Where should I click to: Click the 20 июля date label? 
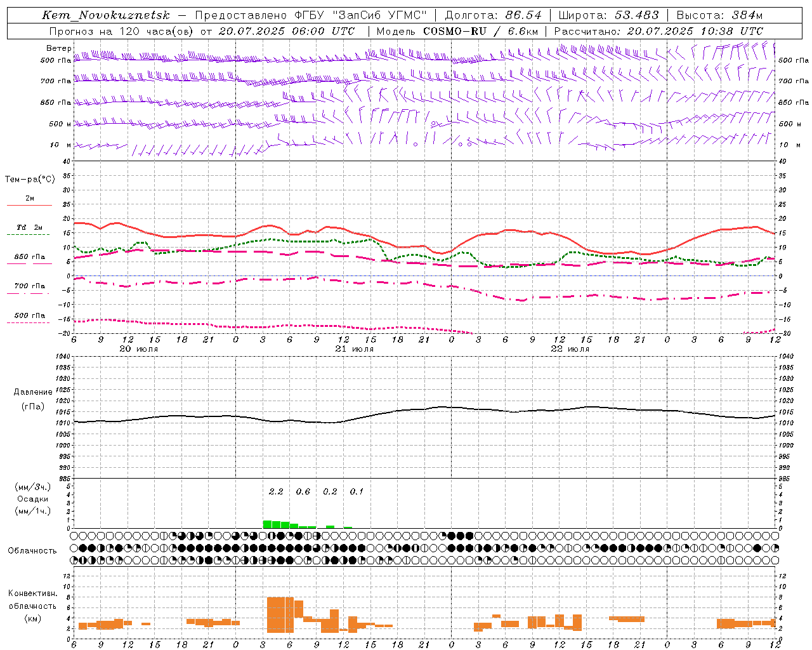point(139,348)
